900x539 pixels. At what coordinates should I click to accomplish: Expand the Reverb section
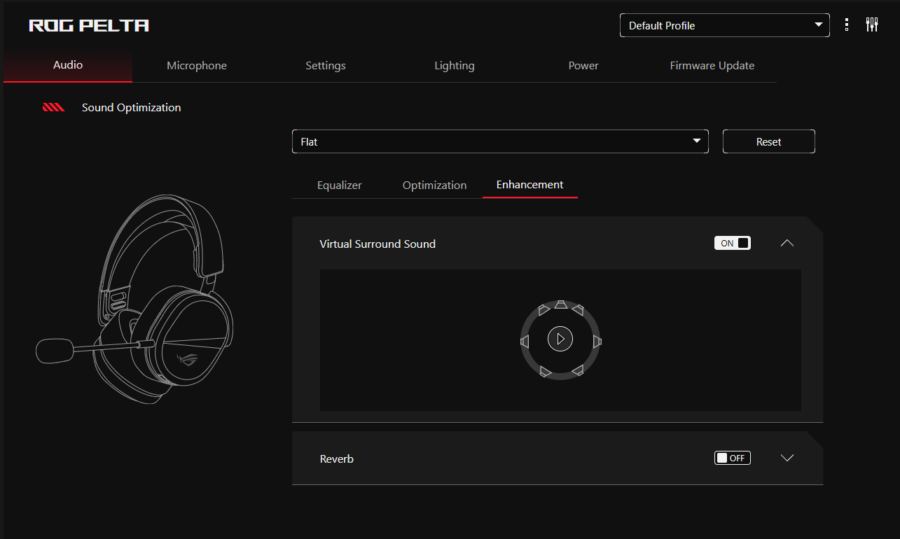787,457
